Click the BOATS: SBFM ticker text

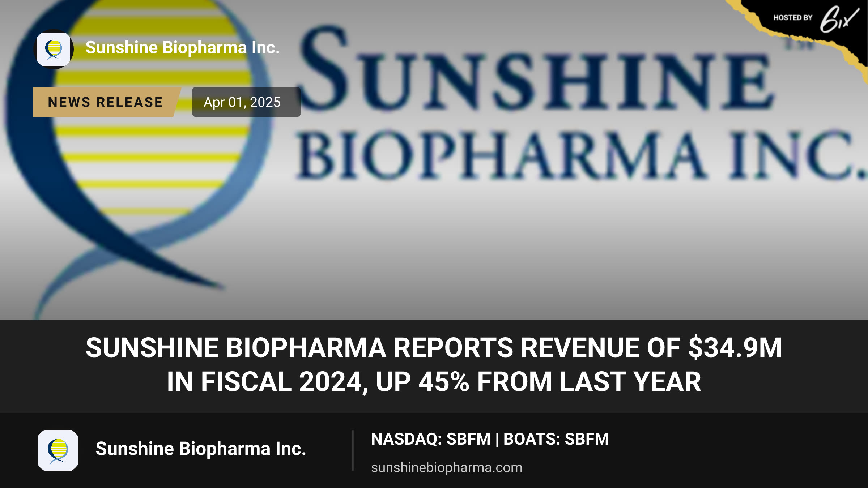pyautogui.click(x=556, y=439)
